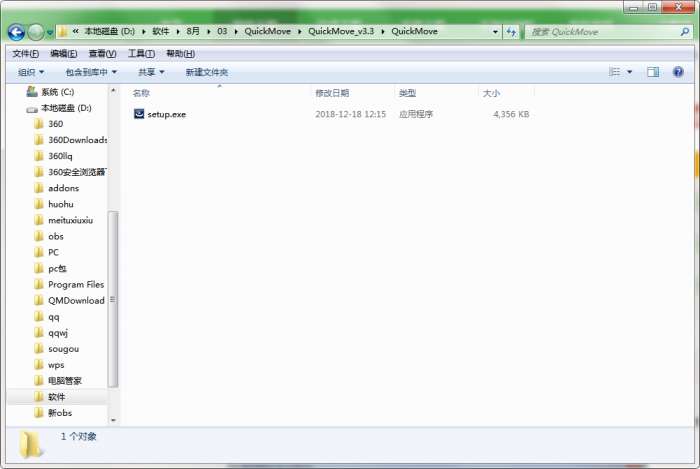Select the 360Downloads folder
This screenshot has width=700, height=469.
click(x=71, y=140)
